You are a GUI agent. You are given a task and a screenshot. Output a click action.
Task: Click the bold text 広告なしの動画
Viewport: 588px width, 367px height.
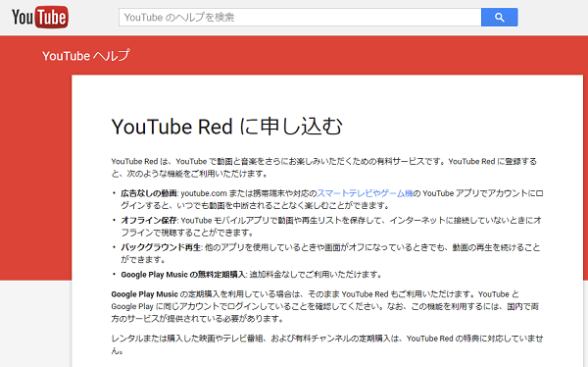tap(149, 193)
